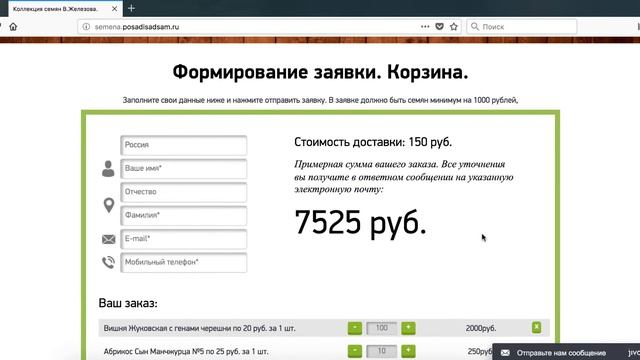Click the Заполните свои данные instruction line
The height and width of the screenshot is (360, 640).
[320, 100]
